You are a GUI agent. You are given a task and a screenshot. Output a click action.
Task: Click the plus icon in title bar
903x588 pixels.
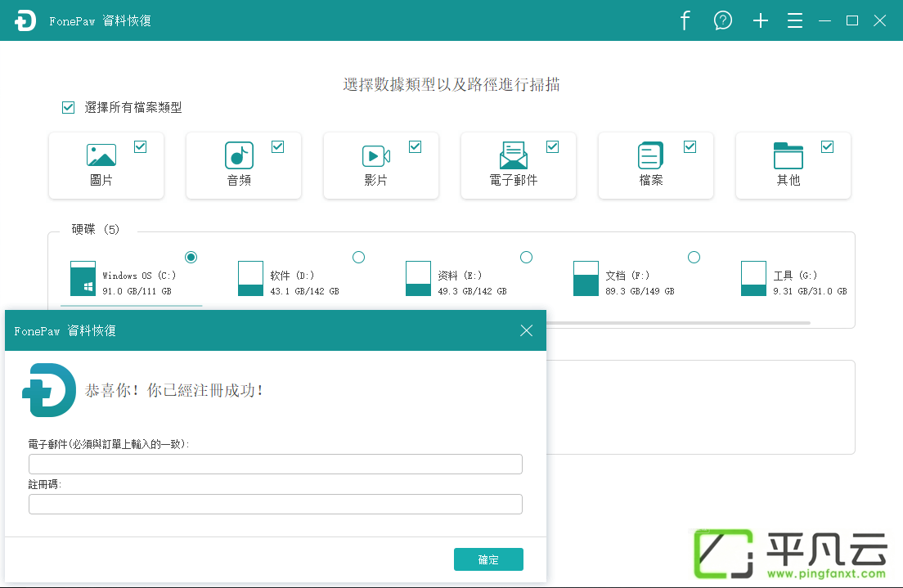[760, 20]
